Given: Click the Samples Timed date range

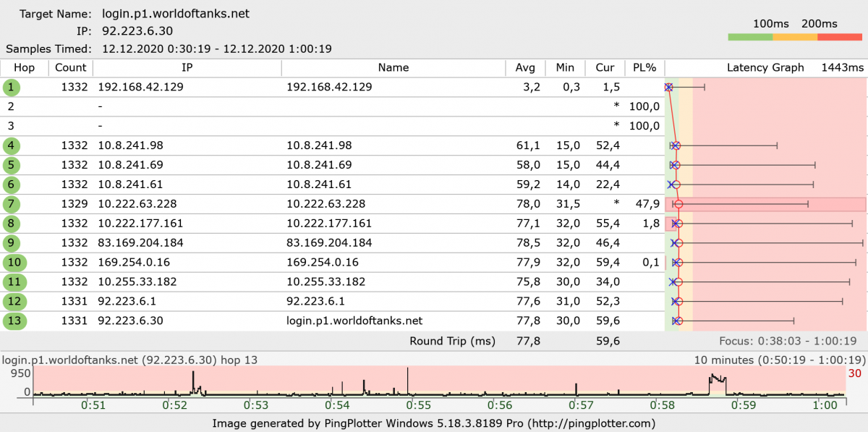Looking at the screenshot, I should tap(217, 49).
